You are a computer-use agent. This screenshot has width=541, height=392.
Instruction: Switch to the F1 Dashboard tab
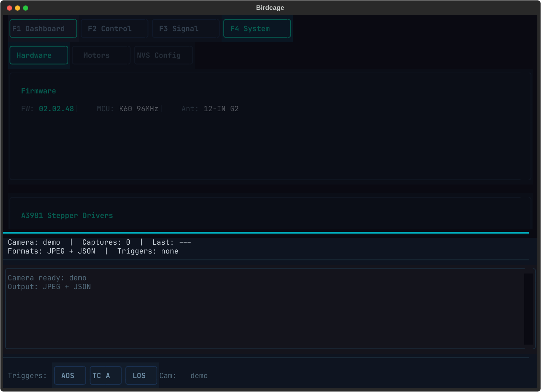43,28
